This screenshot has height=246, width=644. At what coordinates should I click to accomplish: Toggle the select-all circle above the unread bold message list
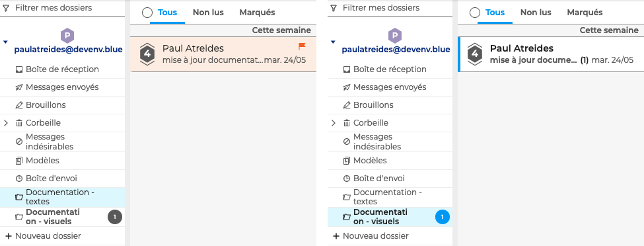coord(475,13)
